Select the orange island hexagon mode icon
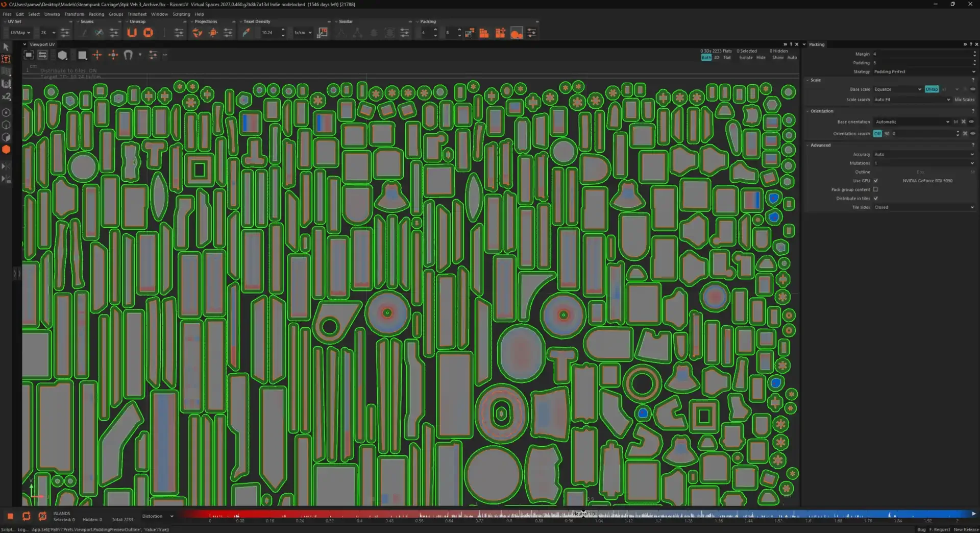The width and height of the screenshot is (980, 533). pos(6,150)
